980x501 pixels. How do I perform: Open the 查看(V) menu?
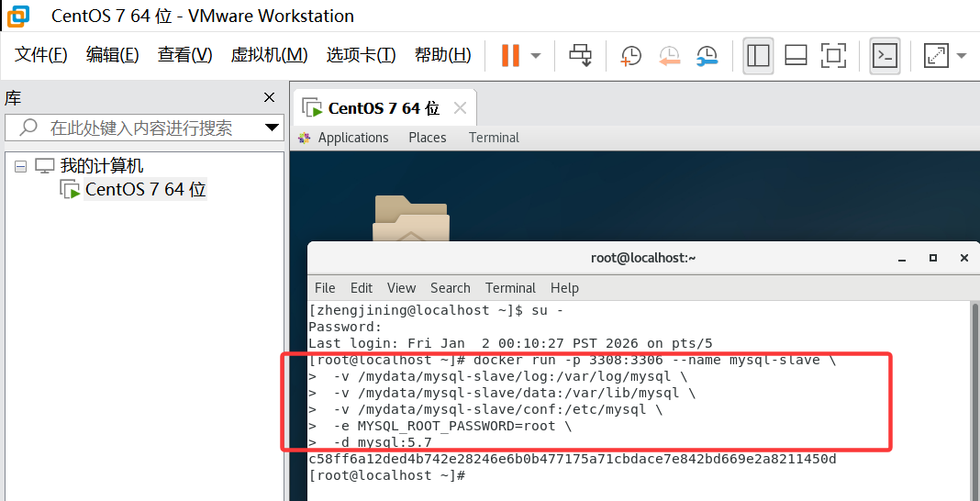(x=185, y=55)
